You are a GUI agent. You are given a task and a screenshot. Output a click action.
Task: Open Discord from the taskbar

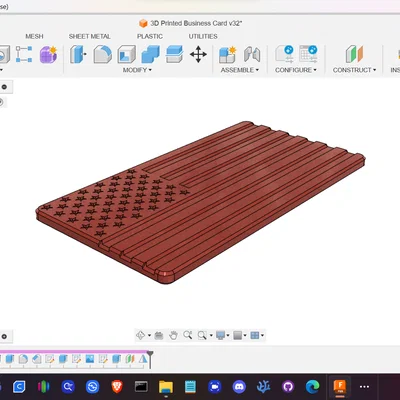point(239,387)
